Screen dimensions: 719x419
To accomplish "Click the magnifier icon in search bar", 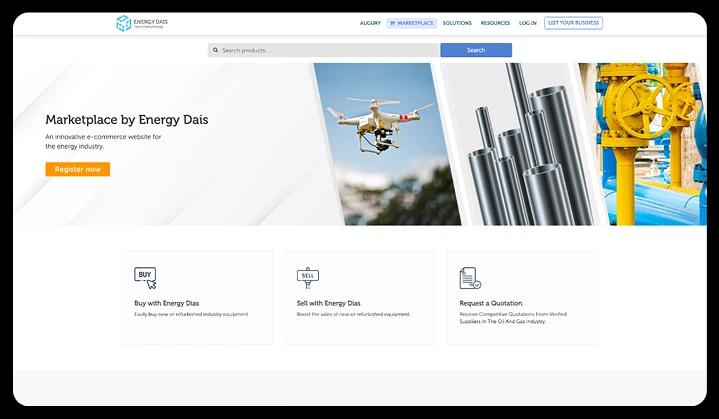I will [x=215, y=50].
